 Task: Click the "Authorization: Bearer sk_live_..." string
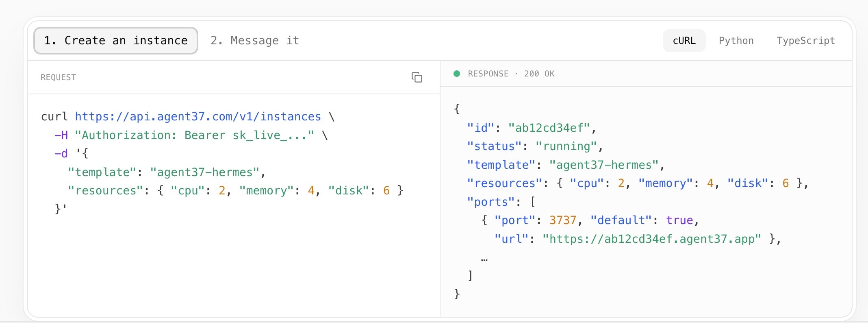(194, 135)
